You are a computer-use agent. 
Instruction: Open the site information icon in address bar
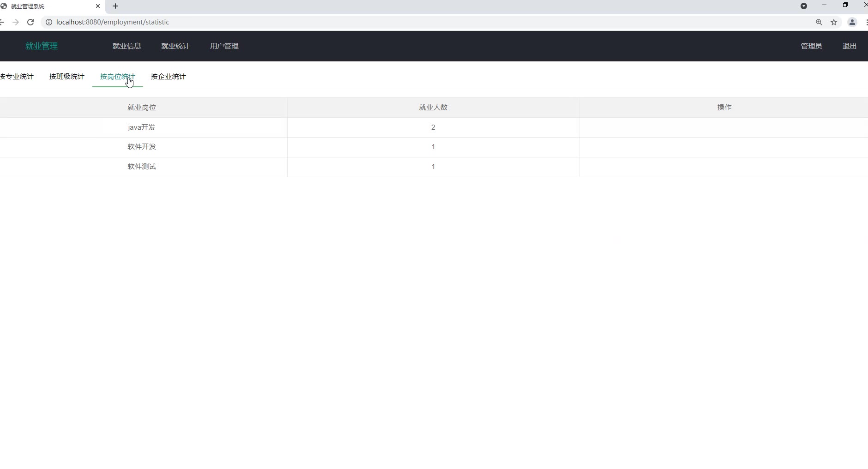[x=48, y=22]
